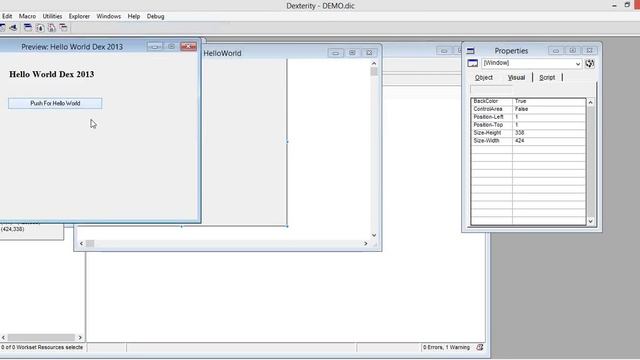Click the blue stacked-window toolbar icon
The width and height of the screenshot is (640, 360).
28,27
